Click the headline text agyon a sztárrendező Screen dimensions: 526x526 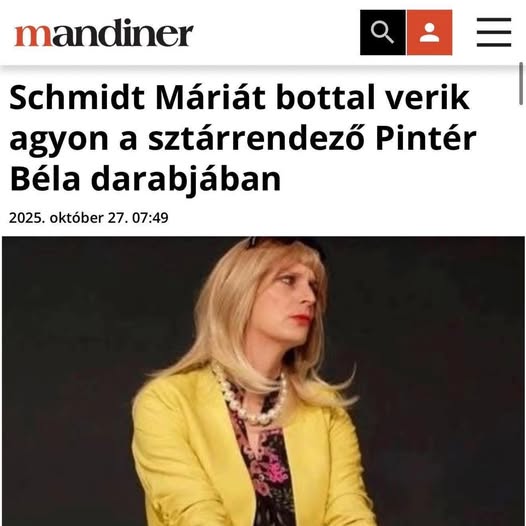pyautogui.click(x=187, y=139)
